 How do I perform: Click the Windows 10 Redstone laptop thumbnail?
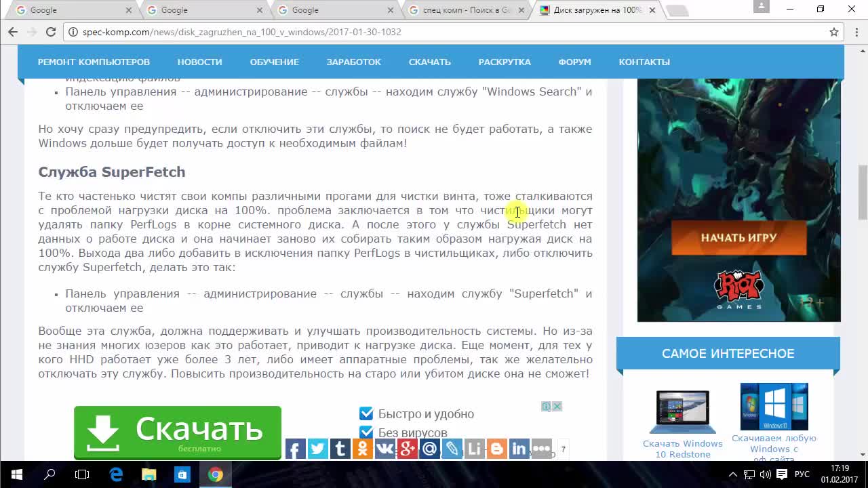pos(683,411)
